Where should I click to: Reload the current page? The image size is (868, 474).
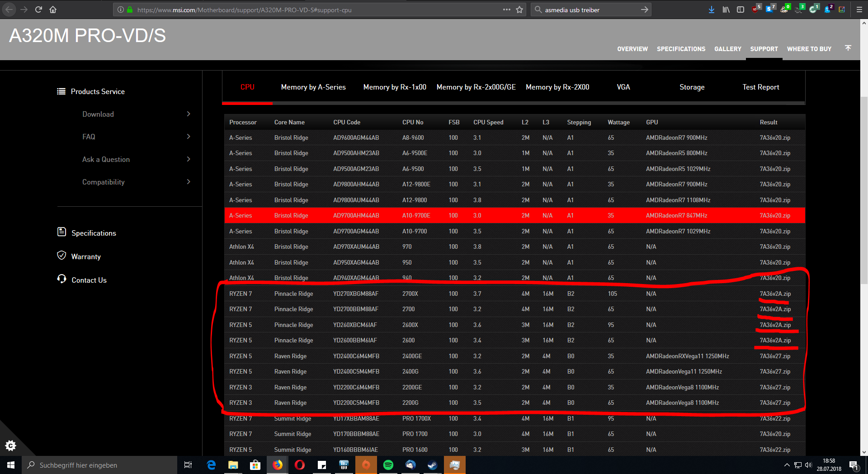tap(38, 9)
